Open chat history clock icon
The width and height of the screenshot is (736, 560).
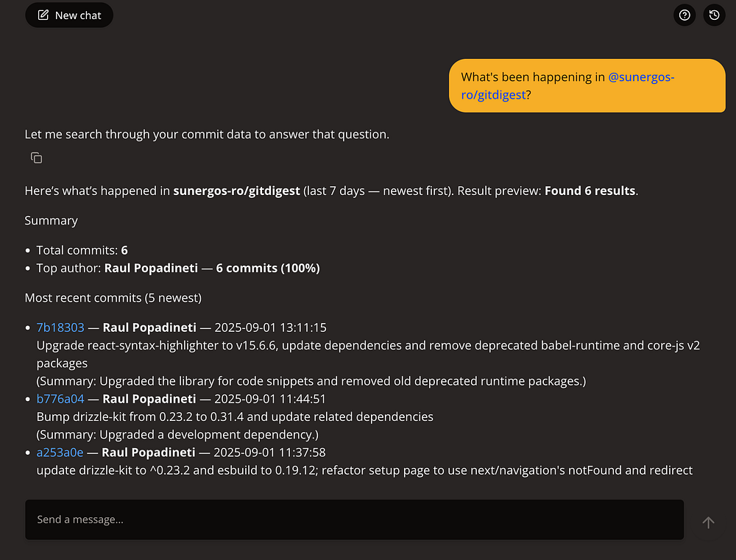(714, 15)
